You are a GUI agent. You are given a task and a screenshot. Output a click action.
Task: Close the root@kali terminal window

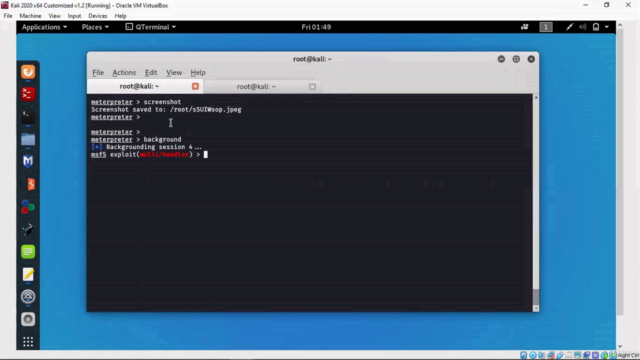coord(531,59)
